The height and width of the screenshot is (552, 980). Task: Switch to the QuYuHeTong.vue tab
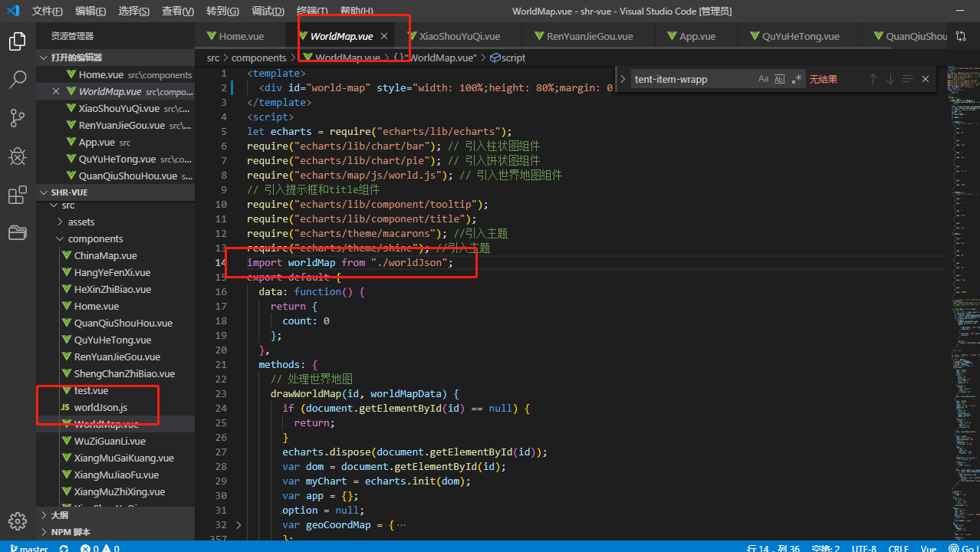click(801, 36)
